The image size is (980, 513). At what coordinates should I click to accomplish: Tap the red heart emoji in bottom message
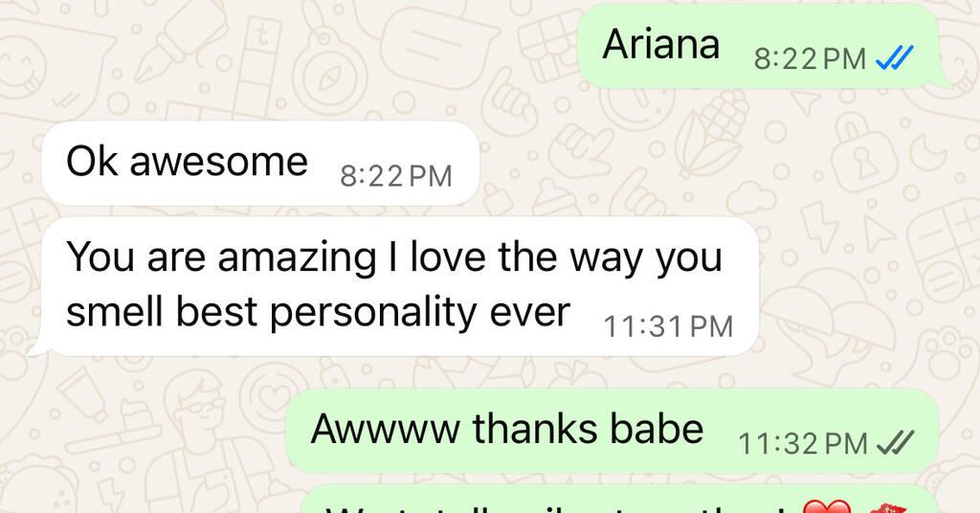[x=827, y=506]
